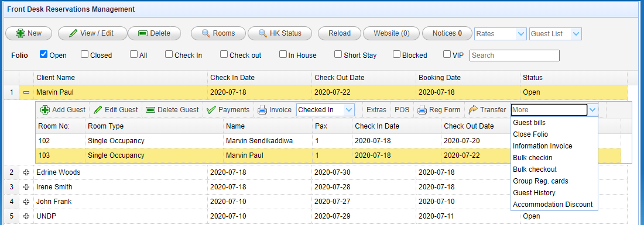
Task: Click the Room Type column header
Action: click(154, 126)
